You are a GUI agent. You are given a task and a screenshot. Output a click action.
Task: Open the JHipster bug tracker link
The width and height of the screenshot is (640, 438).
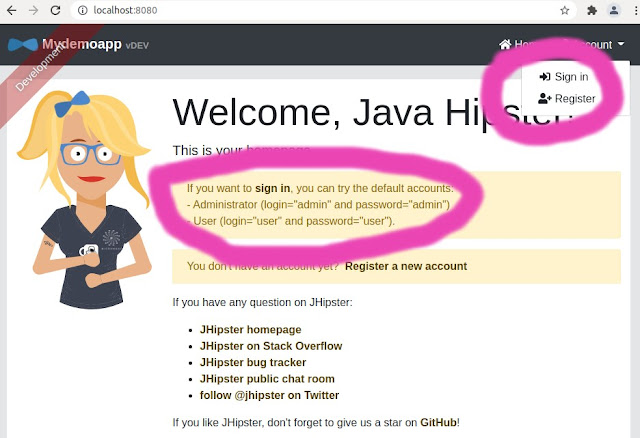(253, 362)
